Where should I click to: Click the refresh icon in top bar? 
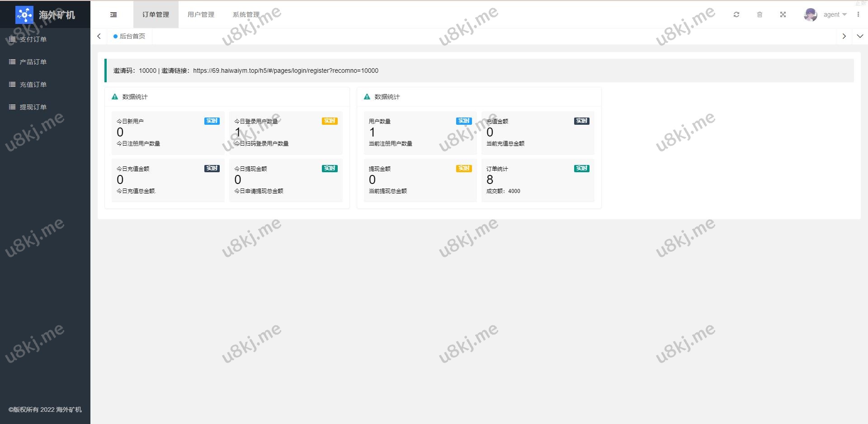(736, 14)
